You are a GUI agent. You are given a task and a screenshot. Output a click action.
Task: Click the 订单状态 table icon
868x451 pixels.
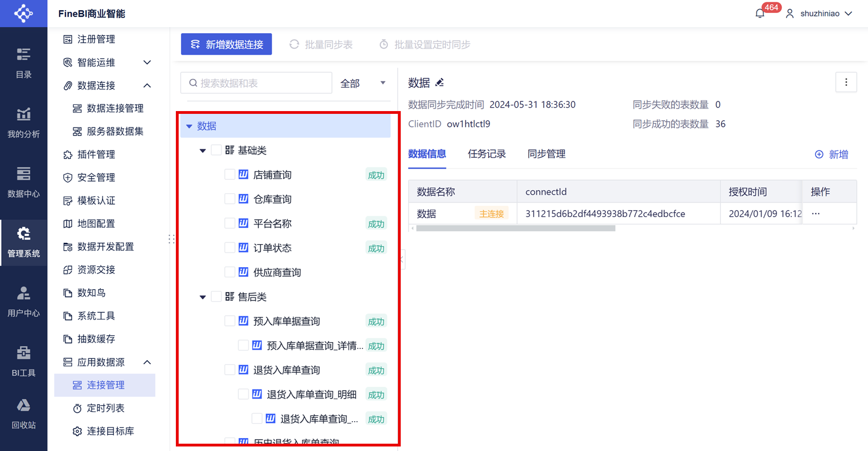(x=243, y=247)
